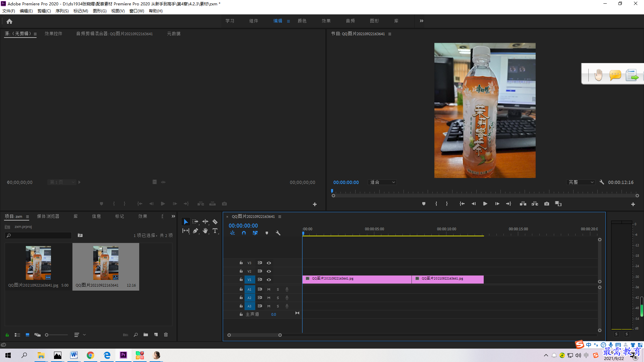Select the Hand tool
Viewport: 644px width, 362px height.
pos(205,231)
